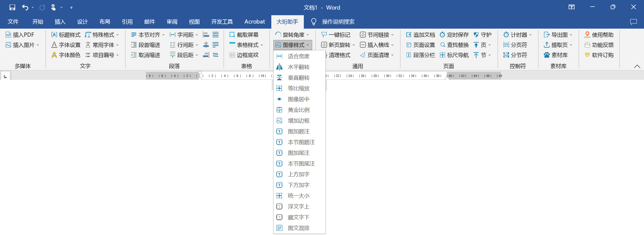Click 查找替换 magnifier button
The height and width of the screenshot is (235, 644).
pyautogui.click(x=454, y=45)
